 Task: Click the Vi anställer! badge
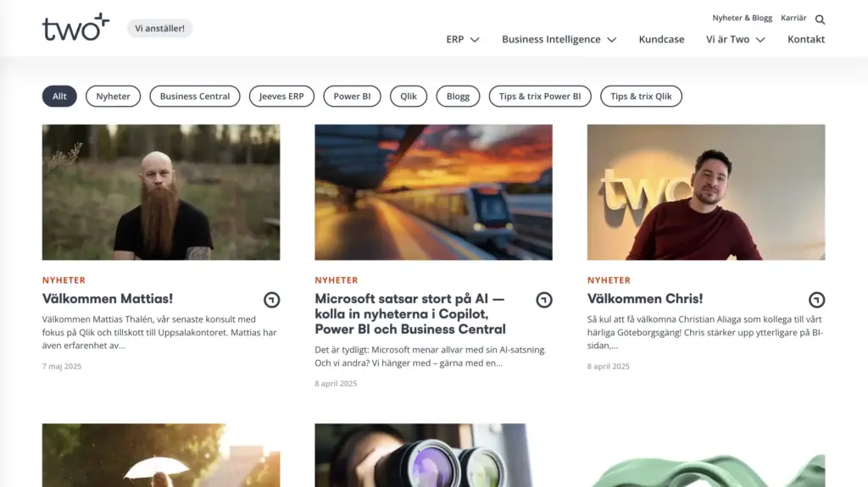[159, 29]
